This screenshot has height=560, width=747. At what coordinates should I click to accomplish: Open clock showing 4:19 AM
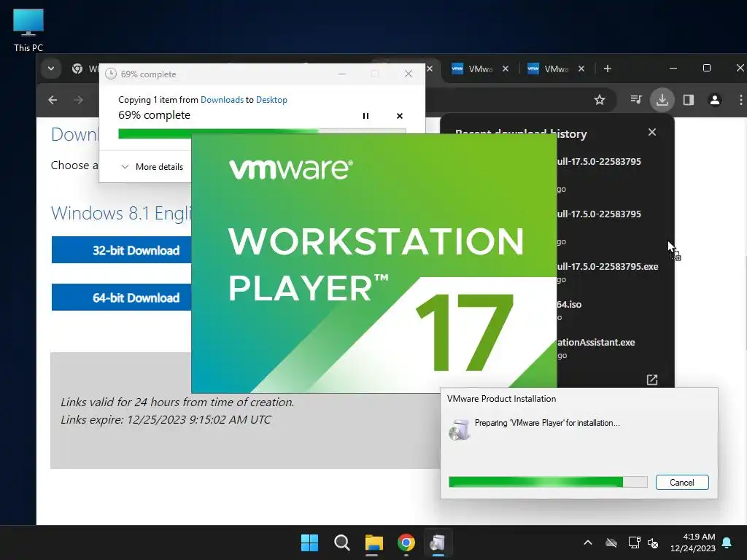pyautogui.click(x=693, y=542)
